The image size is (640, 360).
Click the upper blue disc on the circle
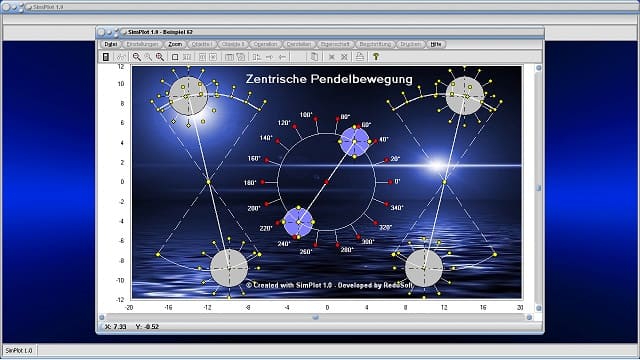pos(355,142)
